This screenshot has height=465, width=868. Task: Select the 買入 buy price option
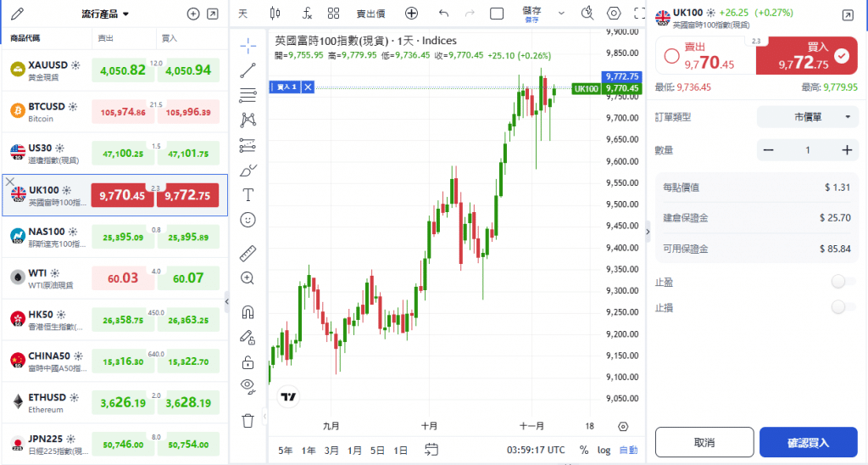pos(807,56)
